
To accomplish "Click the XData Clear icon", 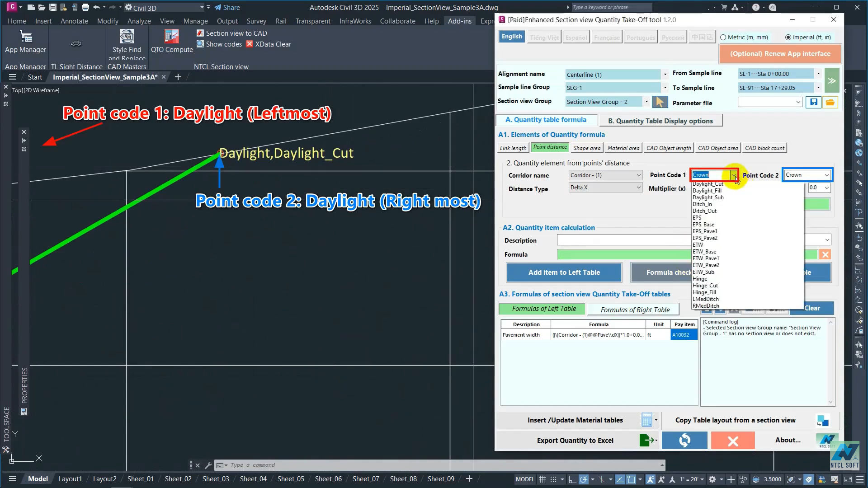I will [x=250, y=44].
